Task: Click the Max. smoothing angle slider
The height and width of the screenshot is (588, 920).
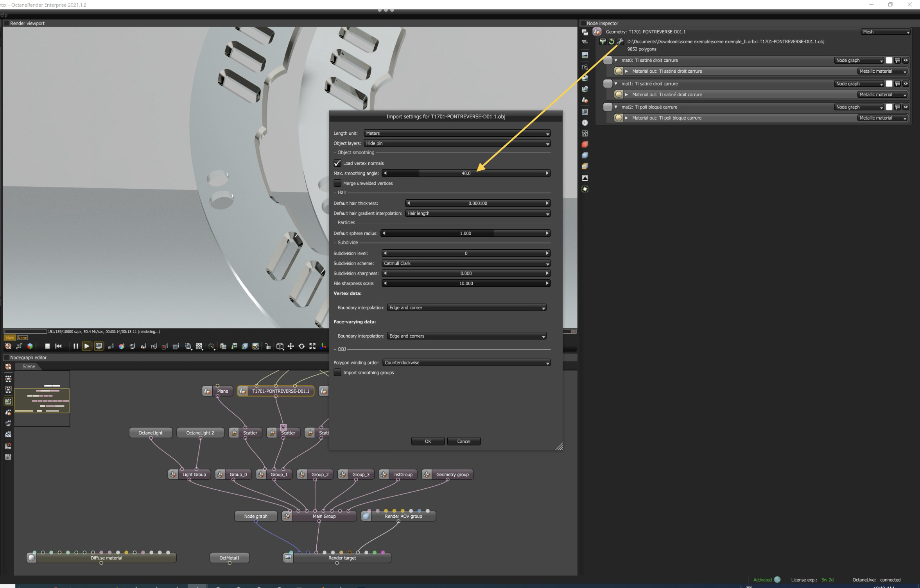Action: [466, 173]
